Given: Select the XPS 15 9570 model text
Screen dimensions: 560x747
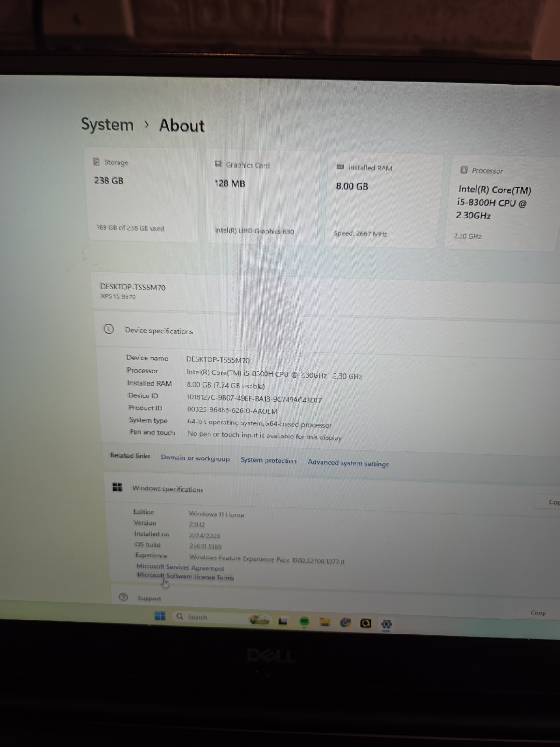Looking at the screenshot, I should [x=118, y=296].
